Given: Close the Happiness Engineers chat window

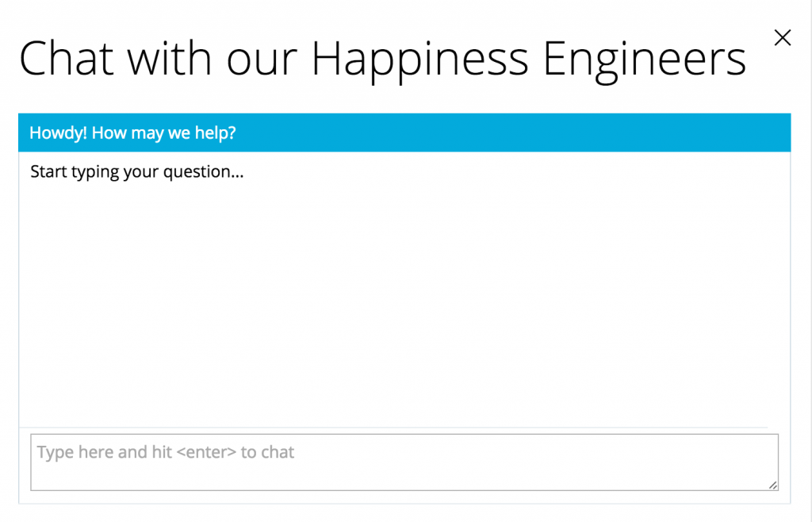Looking at the screenshot, I should pyautogui.click(x=783, y=37).
